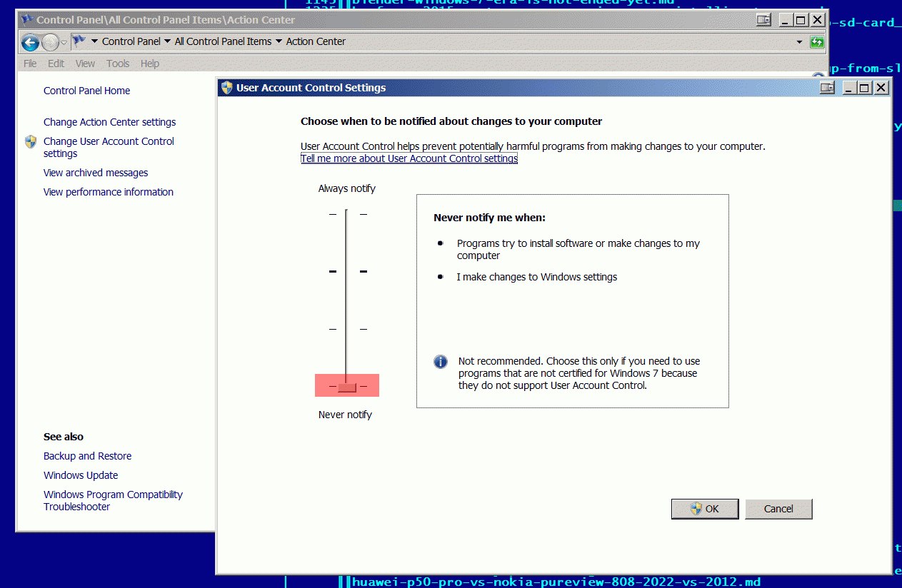Viewport: 902px width, 588px height.
Task: Click the Never notify label below the slider
Action: pos(345,415)
